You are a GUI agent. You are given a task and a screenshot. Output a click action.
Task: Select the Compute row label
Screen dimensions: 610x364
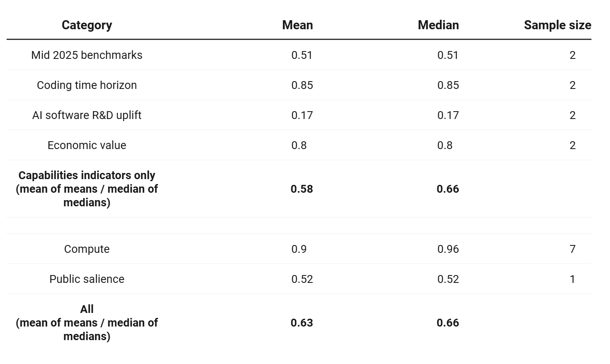click(86, 249)
